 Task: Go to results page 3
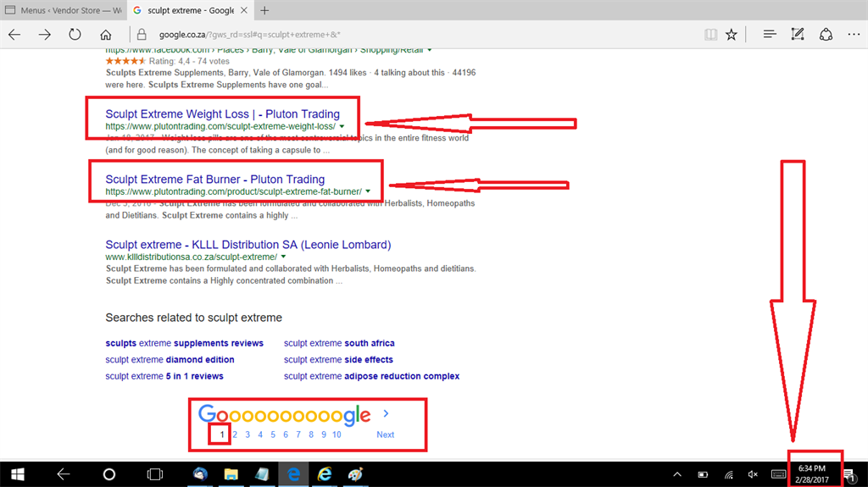(x=248, y=435)
